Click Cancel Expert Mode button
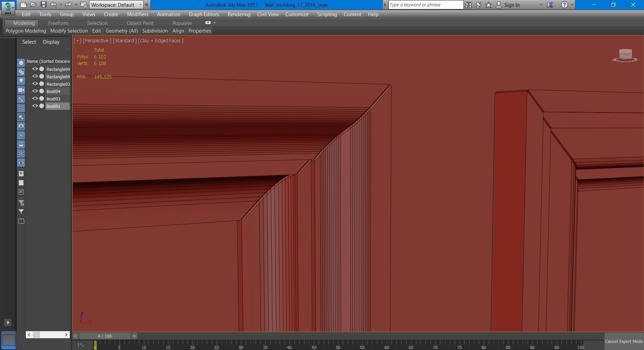Screen dimensions: 644x350 coord(624,341)
